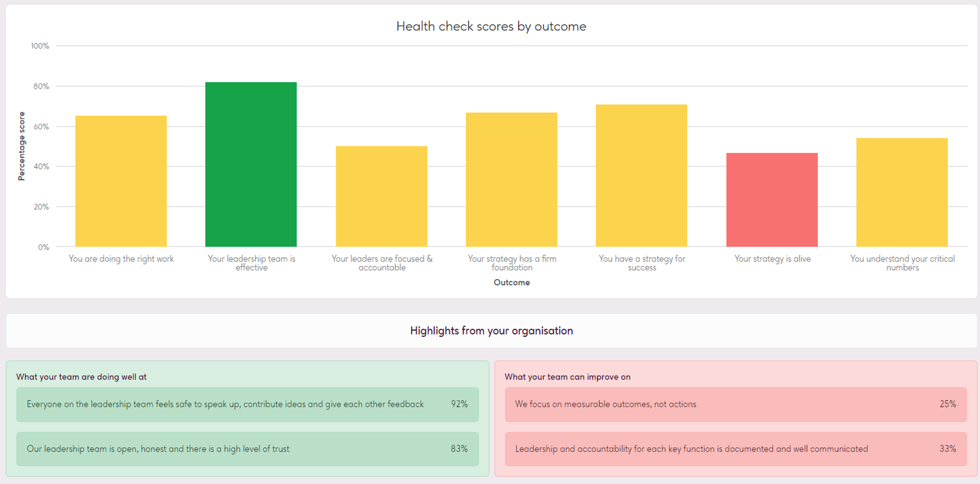Image resolution: width=980 pixels, height=484 pixels.
Task: Click the 'You are doing the right work' axis label
Action: pyautogui.click(x=121, y=259)
